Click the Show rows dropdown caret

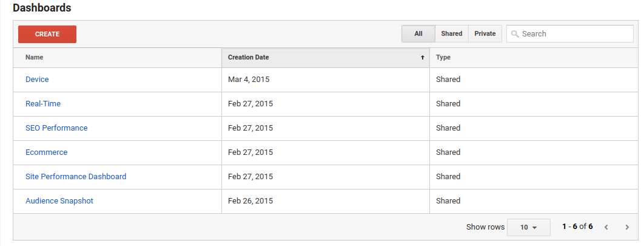[x=535, y=228]
